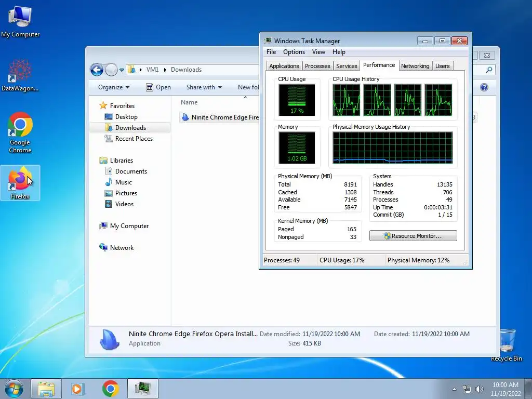This screenshot has width=532, height=399.
Task: Switch to the Users tab
Action: [443, 66]
